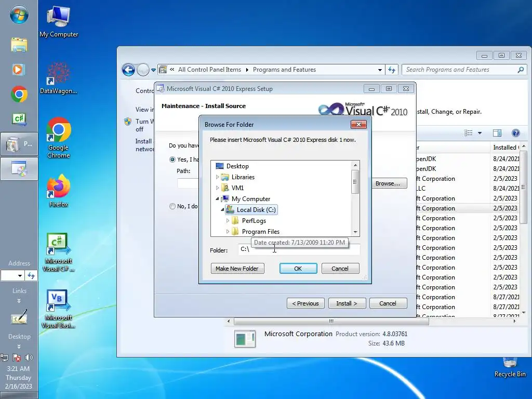Image resolution: width=532 pixels, height=399 pixels.
Task: Click the < Previous button
Action: click(x=305, y=303)
